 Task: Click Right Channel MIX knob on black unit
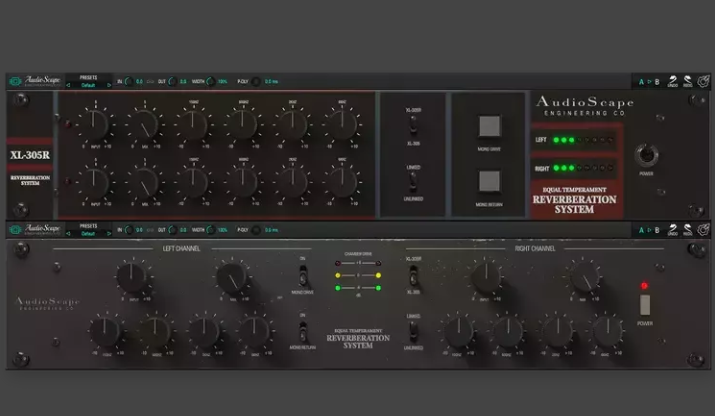pyautogui.click(x=584, y=277)
